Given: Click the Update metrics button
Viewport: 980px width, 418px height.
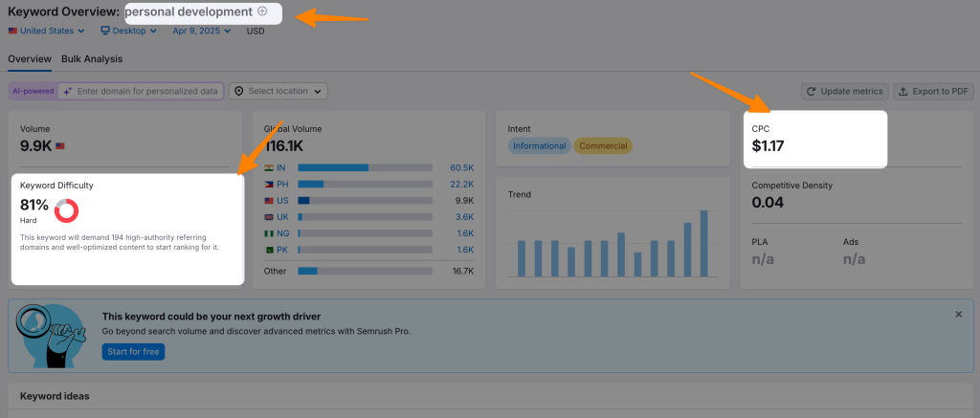Looking at the screenshot, I should 845,91.
